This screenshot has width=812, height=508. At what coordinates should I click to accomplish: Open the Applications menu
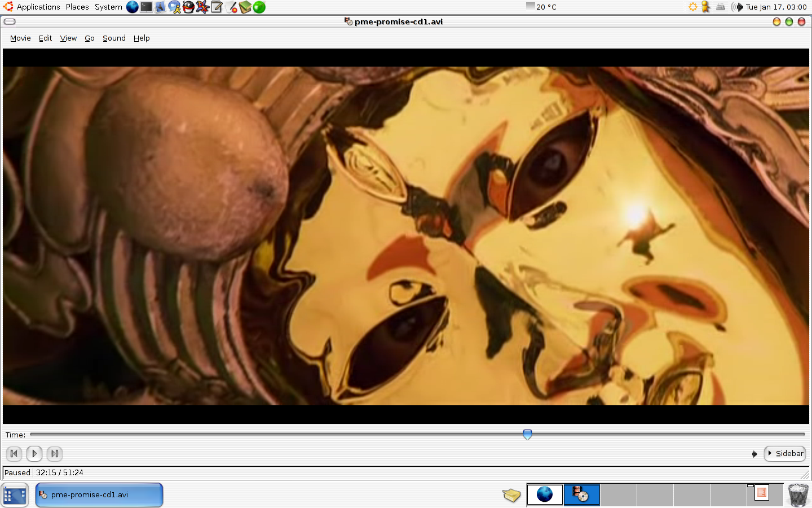pos(38,7)
